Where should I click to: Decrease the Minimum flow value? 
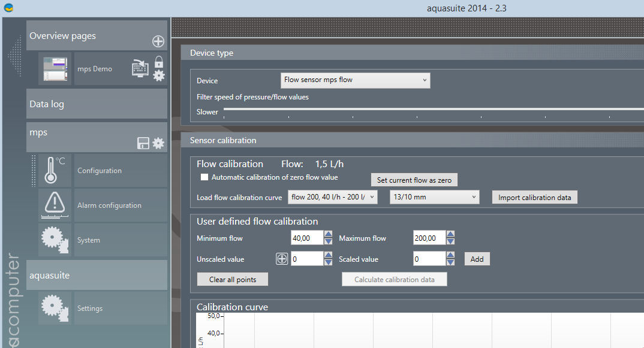point(328,241)
